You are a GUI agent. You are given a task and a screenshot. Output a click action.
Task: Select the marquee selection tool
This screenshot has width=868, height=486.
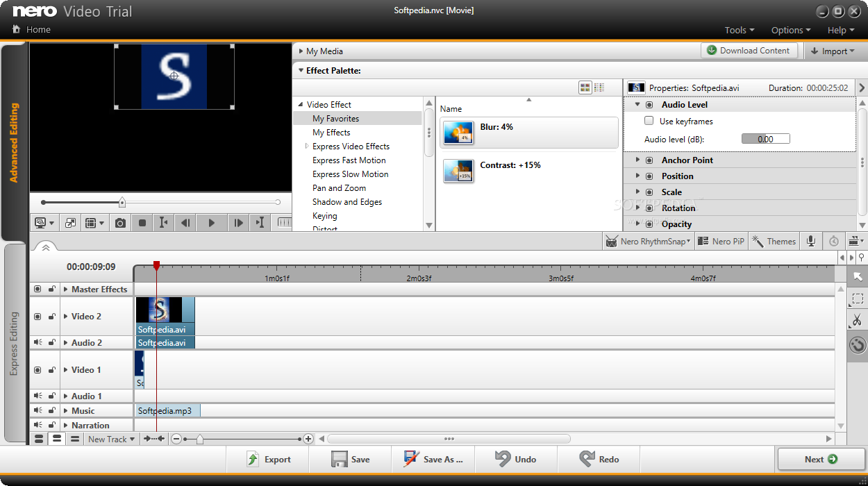(x=858, y=299)
